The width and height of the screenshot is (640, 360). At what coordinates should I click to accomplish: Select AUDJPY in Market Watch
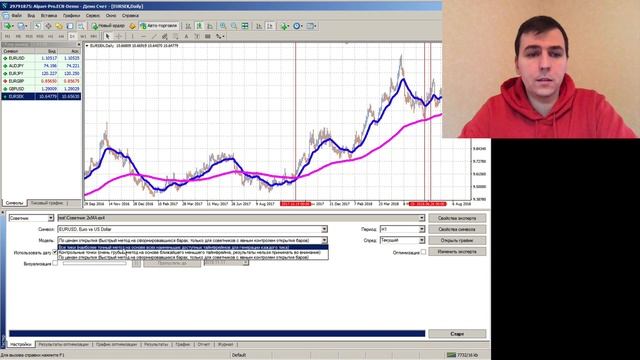coord(41,66)
